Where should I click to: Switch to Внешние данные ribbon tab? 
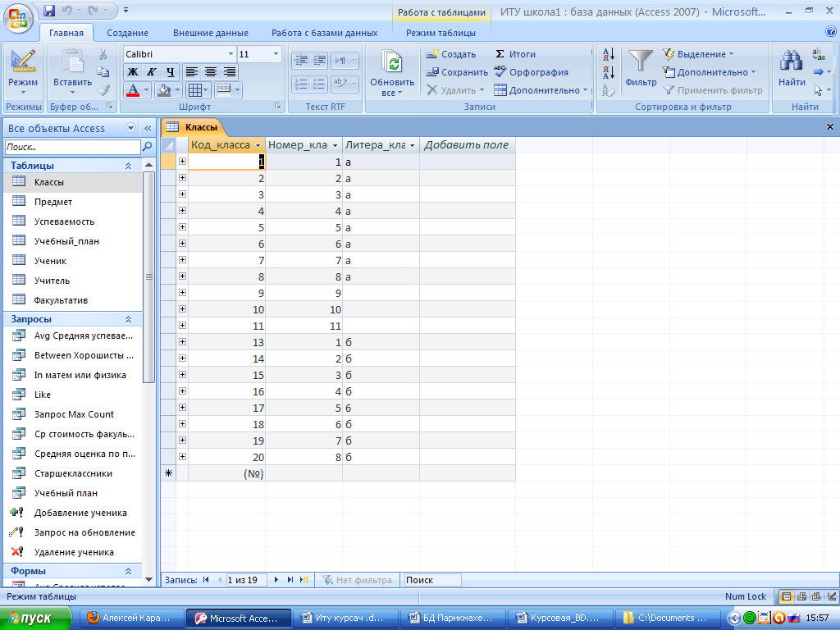pos(211,33)
